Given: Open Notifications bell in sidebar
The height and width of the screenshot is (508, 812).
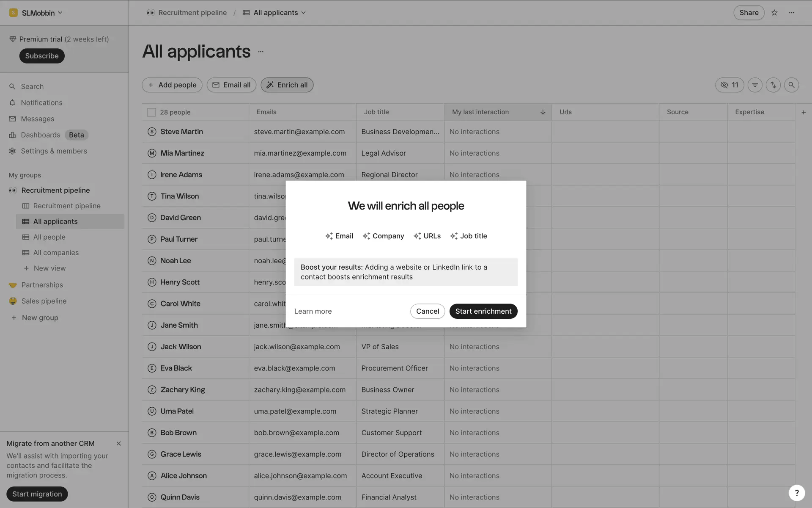Looking at the screenshot, I should [x=41, y=103].
